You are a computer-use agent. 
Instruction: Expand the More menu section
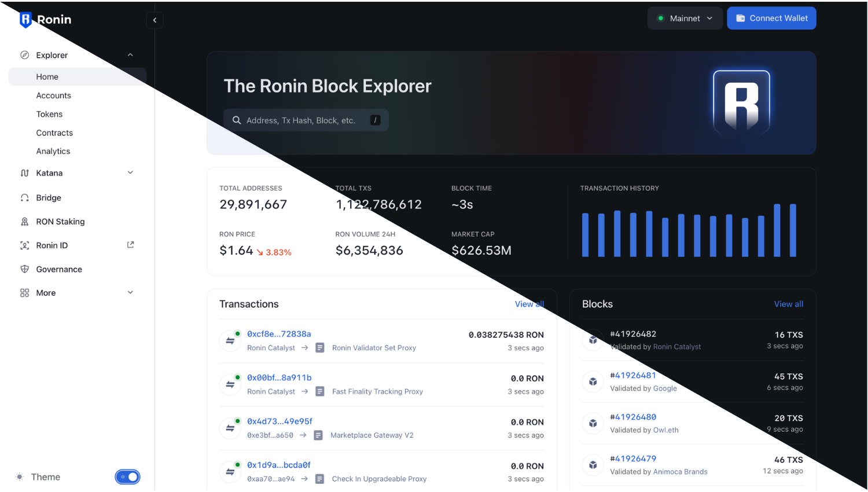tap(130, 292)
